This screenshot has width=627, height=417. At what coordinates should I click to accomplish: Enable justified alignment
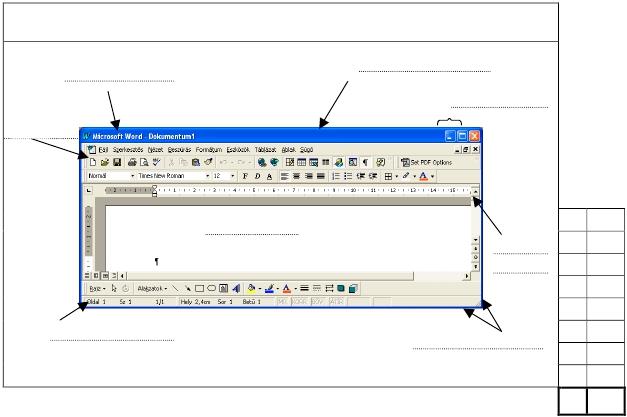(321, 176)
